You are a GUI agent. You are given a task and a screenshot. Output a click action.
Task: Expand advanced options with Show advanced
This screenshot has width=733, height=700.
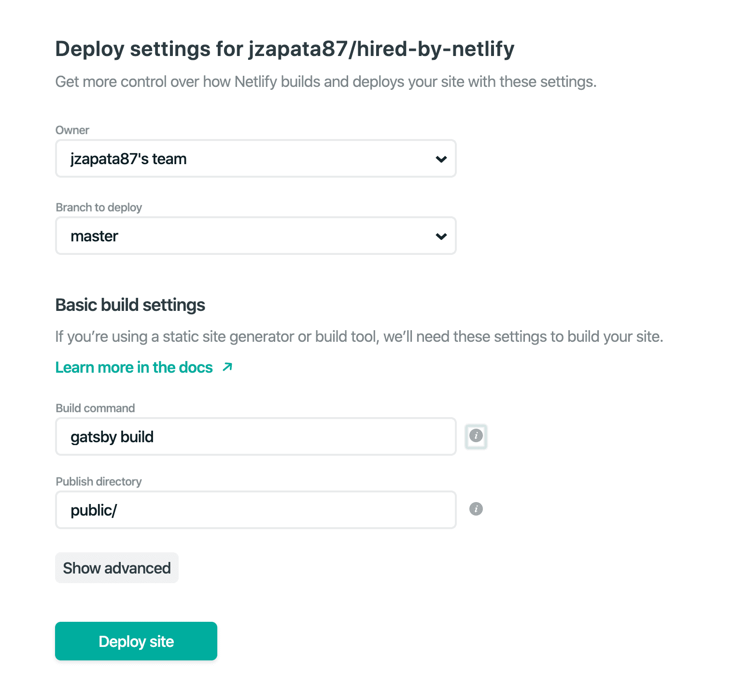tap(117, 568)
